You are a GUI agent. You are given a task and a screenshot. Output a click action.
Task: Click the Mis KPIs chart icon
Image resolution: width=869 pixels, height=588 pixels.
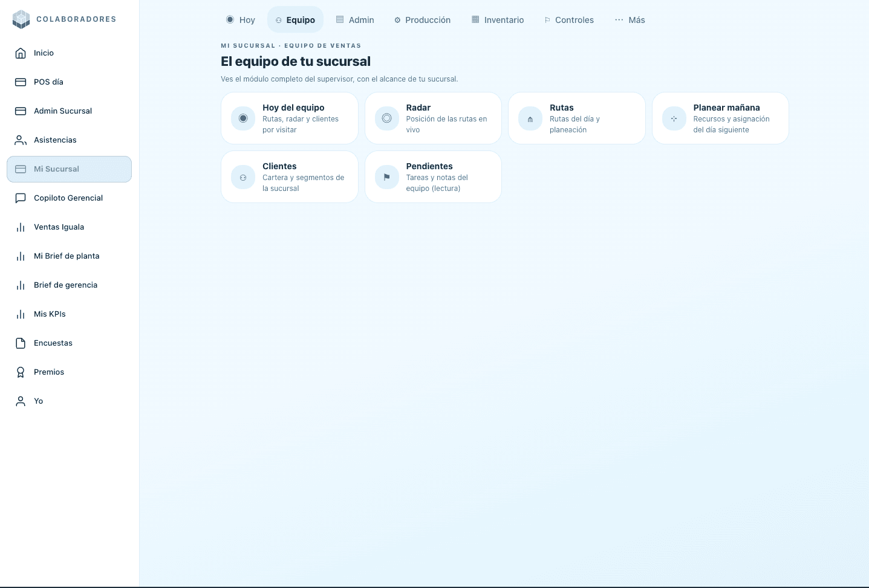[21, 314]
